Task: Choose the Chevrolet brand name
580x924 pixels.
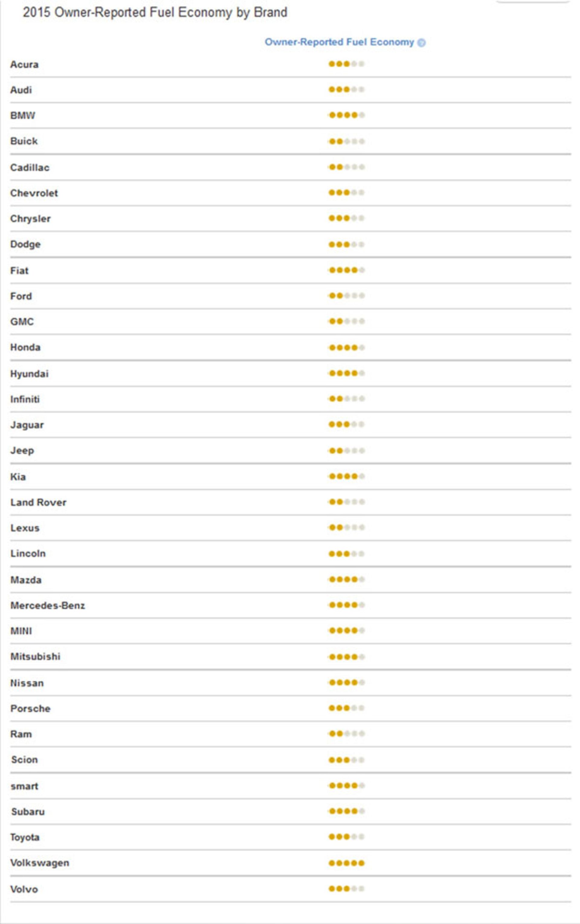Action: (x=34, y=193)
